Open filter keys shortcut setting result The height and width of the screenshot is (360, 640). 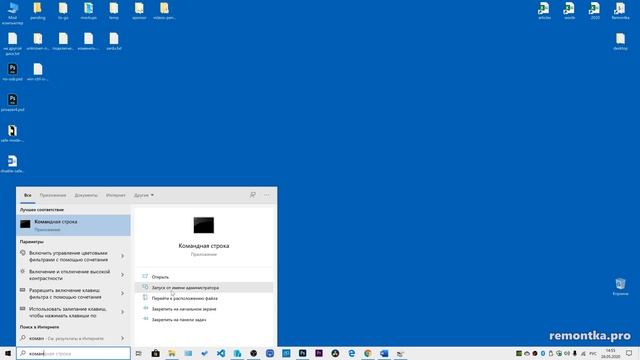tap(68, 293)
